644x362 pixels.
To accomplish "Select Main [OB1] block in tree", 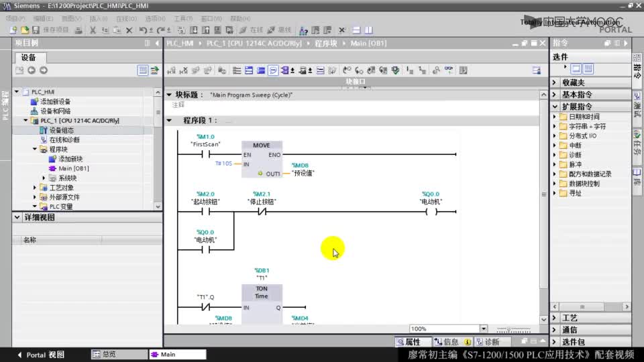I will 74,168.
